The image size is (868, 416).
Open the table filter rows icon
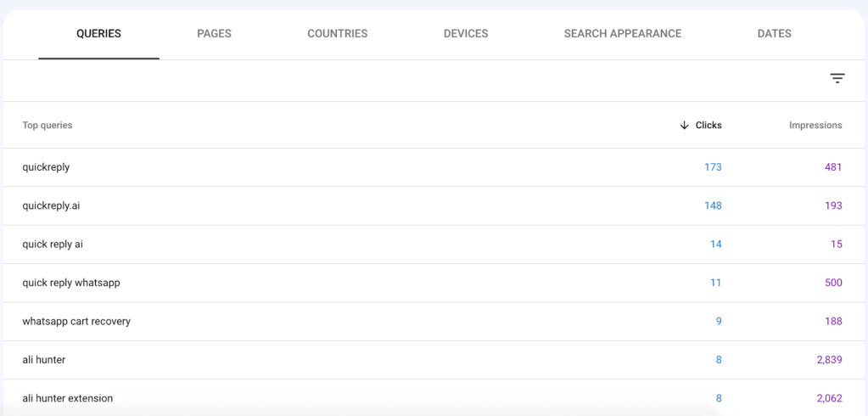837,79
